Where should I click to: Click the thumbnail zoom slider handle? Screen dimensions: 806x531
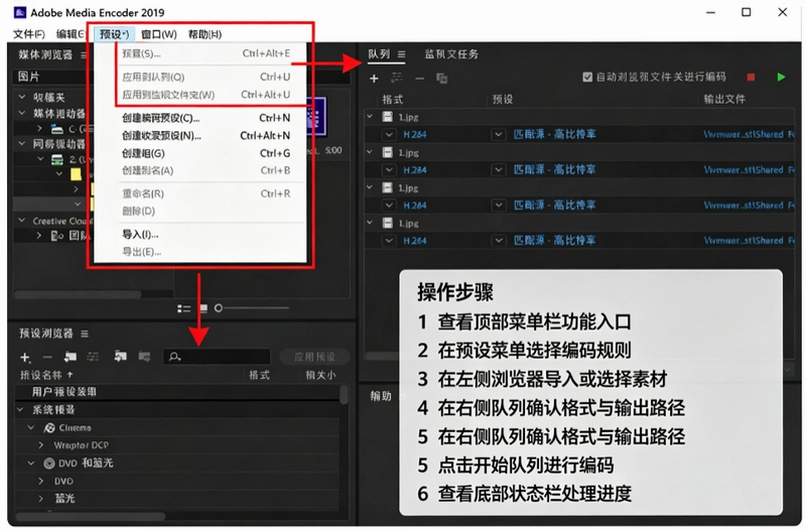(218, 308)
